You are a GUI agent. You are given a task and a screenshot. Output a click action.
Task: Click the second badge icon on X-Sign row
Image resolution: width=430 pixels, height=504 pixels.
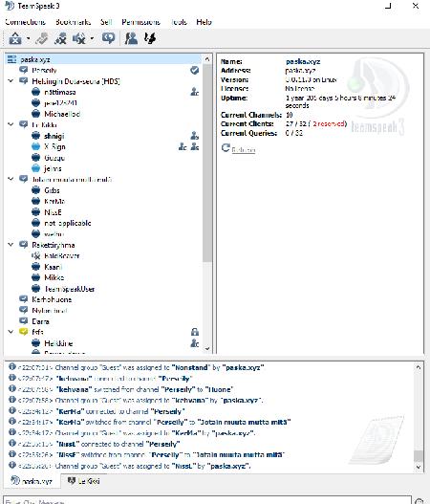195,147
